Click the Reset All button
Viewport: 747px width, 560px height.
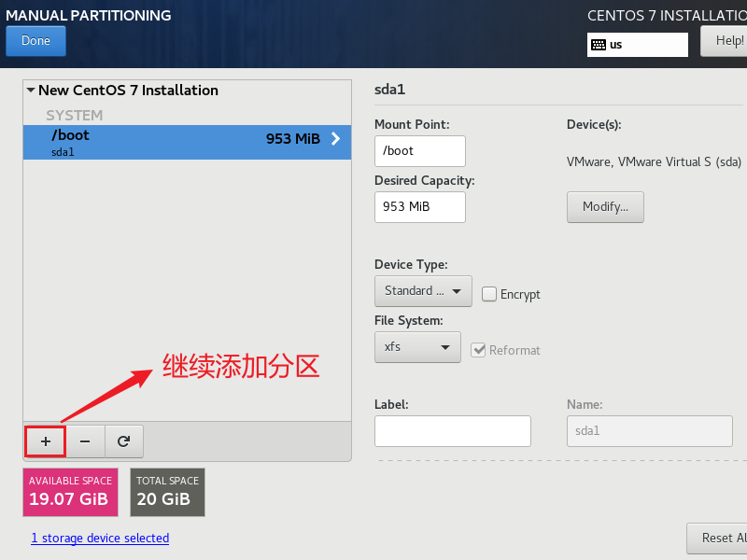pyautogui.click(x=717, y=539)
